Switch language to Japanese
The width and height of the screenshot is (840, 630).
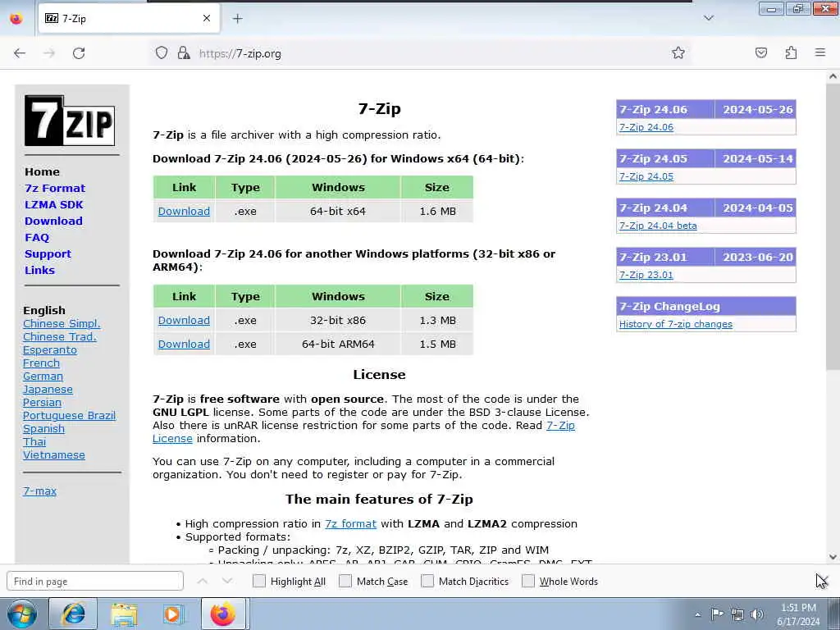click(x=48, y=390)
